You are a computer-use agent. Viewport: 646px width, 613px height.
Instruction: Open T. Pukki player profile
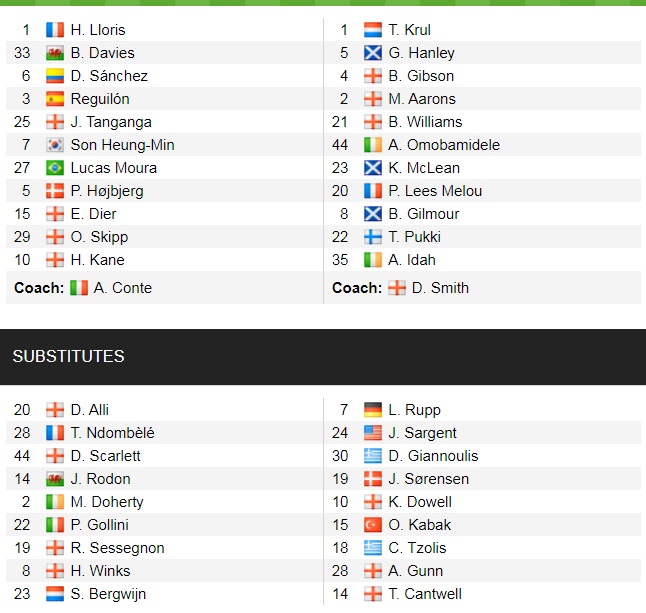414,237
